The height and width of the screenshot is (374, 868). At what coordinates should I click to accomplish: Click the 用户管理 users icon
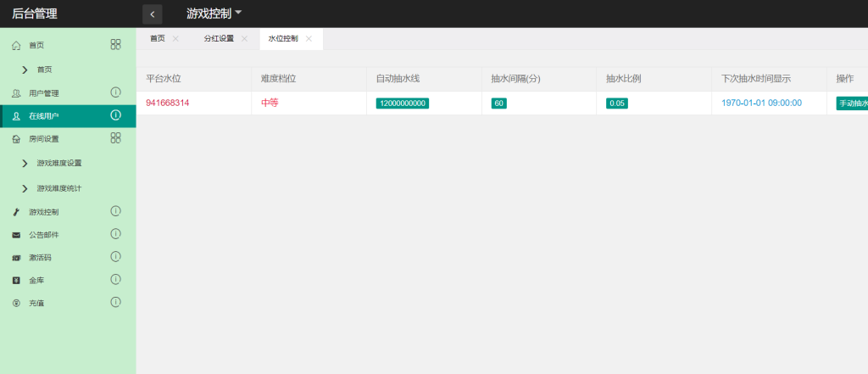pos(16,92)
